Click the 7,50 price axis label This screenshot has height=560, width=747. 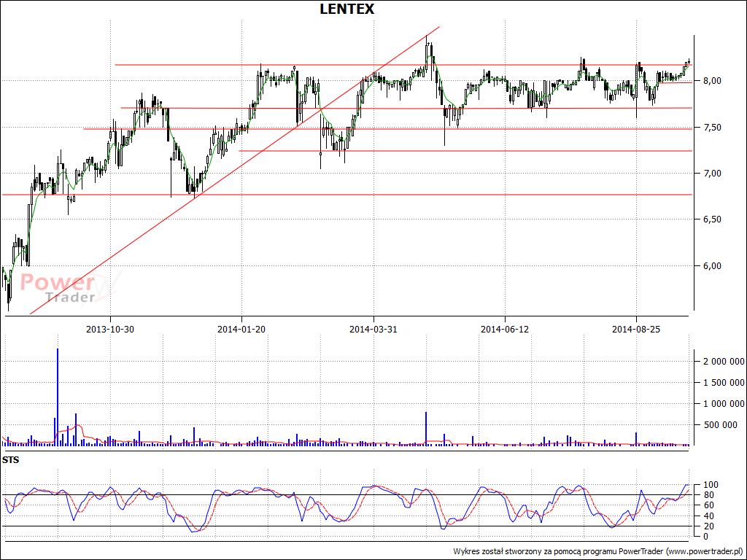point(711,127)
